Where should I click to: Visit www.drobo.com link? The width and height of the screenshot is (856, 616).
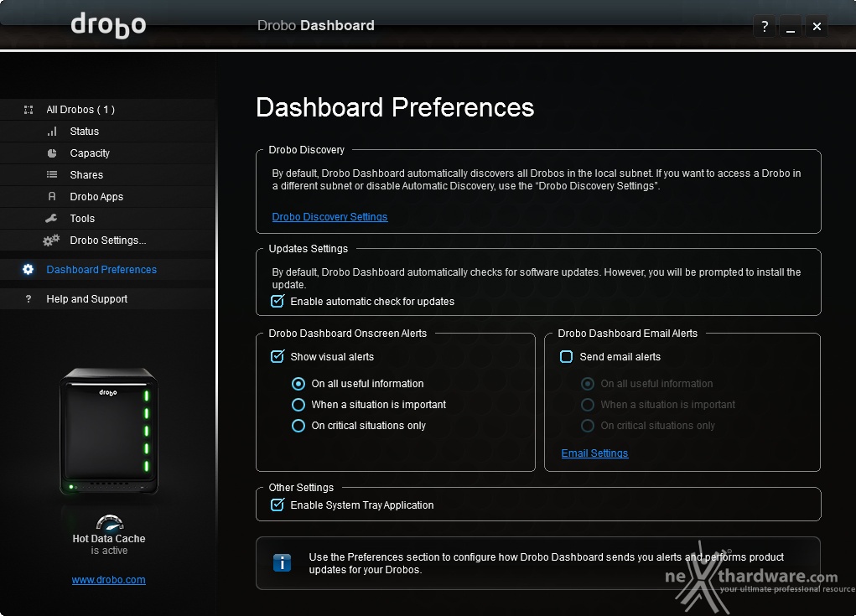109,579
